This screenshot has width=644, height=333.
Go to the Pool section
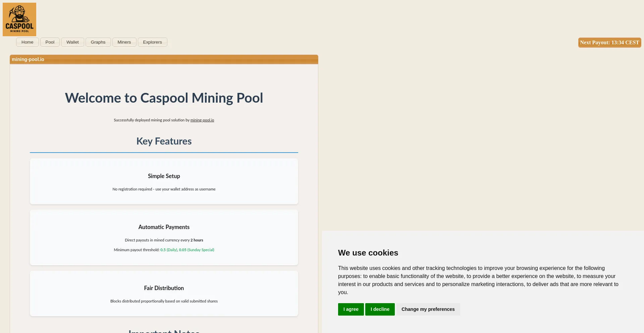pos(50,42)
